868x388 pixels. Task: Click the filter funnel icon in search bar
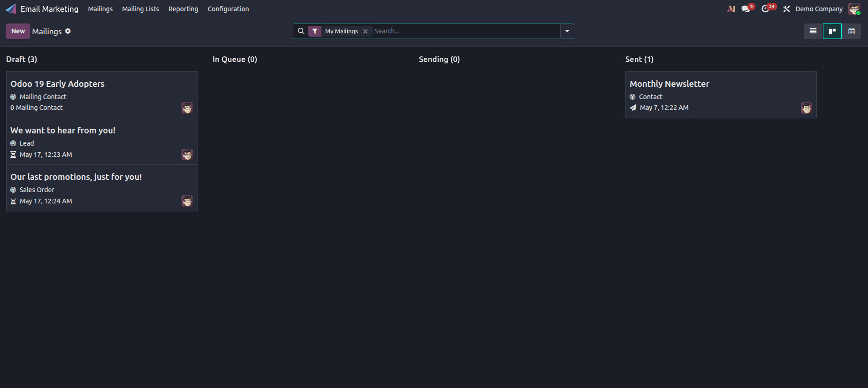coord(315,31)
